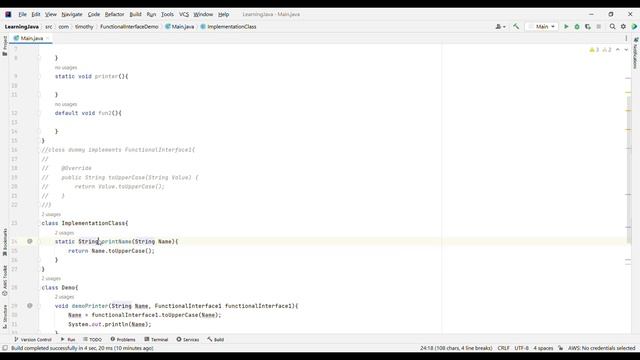Open the code-with-me user icon
The height and width of the screenshot is (360, 640).
pos(500,27)
